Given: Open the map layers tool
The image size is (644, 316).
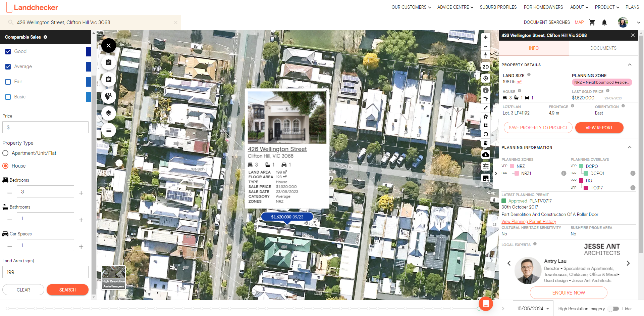Looking at the screenshot, I should [x=108, y=113].
